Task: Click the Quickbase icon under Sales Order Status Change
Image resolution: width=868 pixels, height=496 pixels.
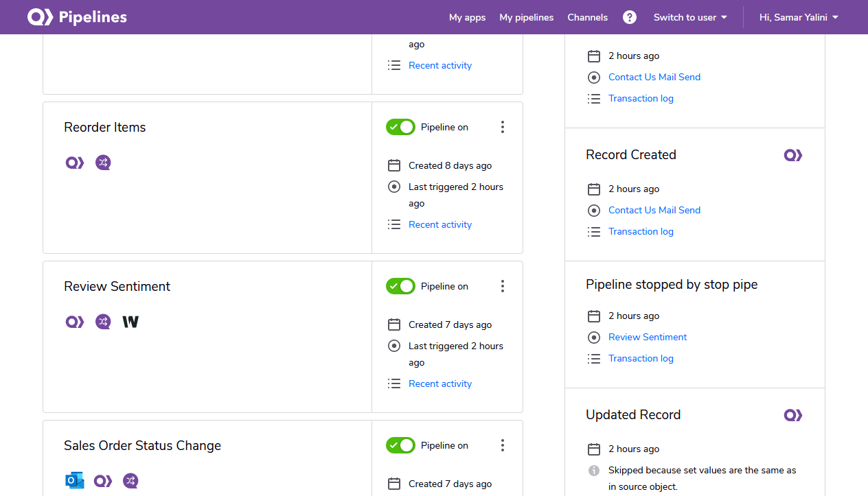Action: point(103,481)
